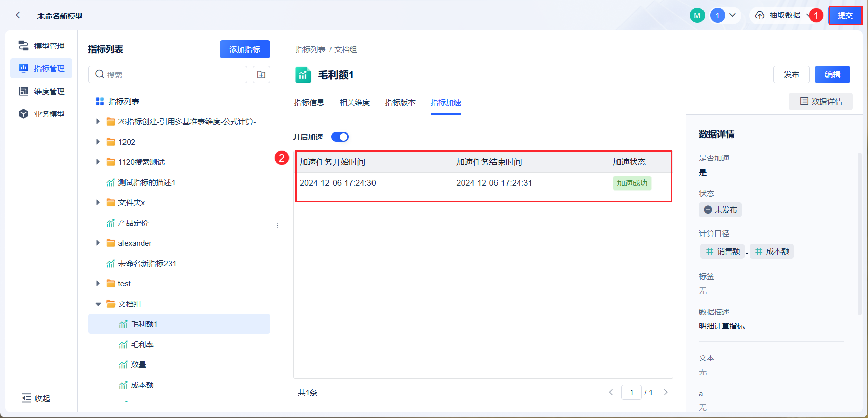Switch to the 指标信息 tab
868x418 pixels.
click(309, 102)
